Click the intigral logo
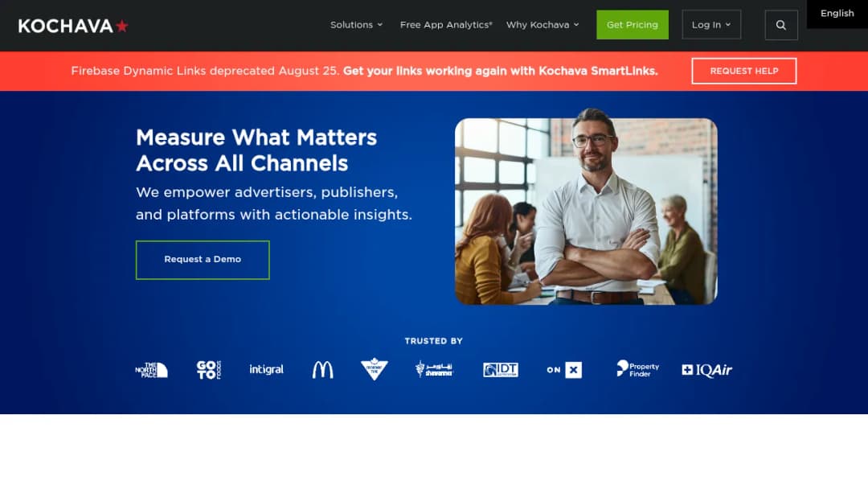The height and width of the screenshot is (489, 868). (266, 369)
